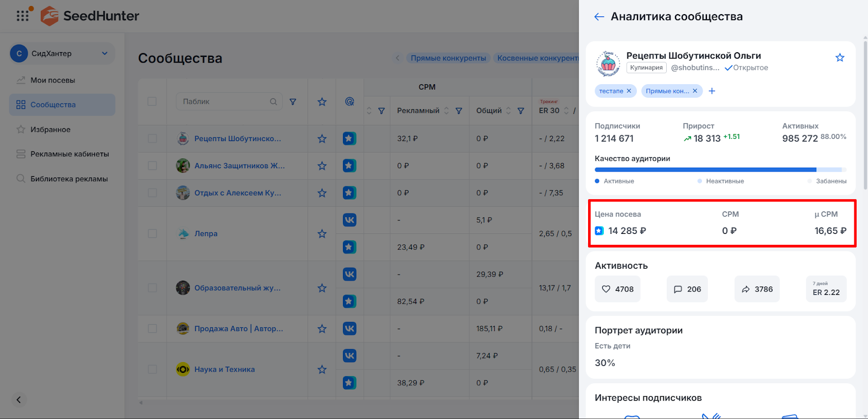Open the apps grid menu icon
The width and height of the screenshot is (868, 419).
(x=23, y=16)
